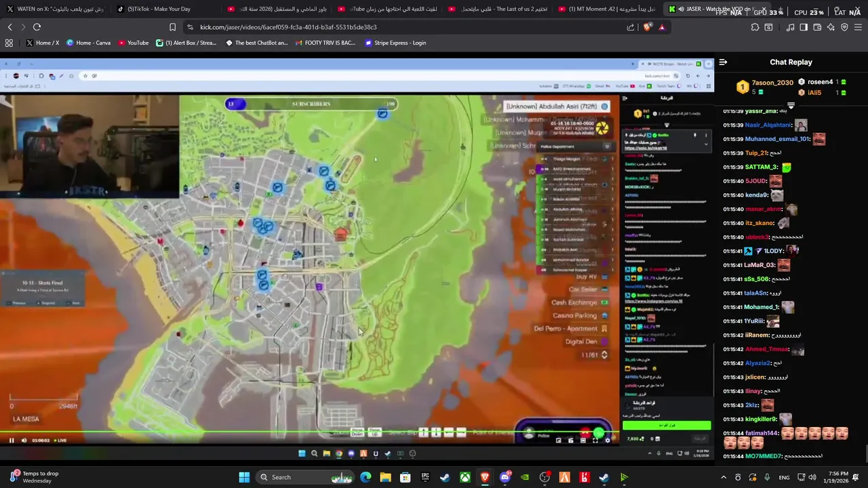This screenshot has width=868, height=488.
Task: Open Epic Games Launcher from the taskbar
Action: [x=425, y=477]
